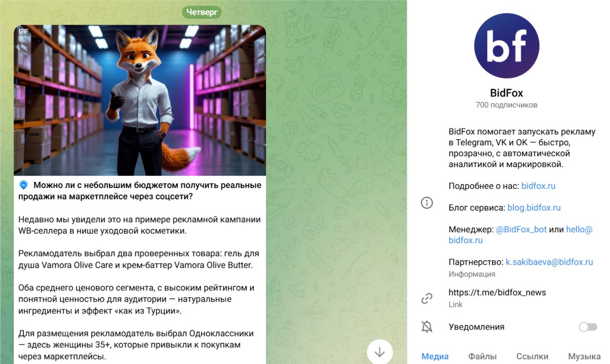Open the BidFox channel avatar

pos(507,46)
